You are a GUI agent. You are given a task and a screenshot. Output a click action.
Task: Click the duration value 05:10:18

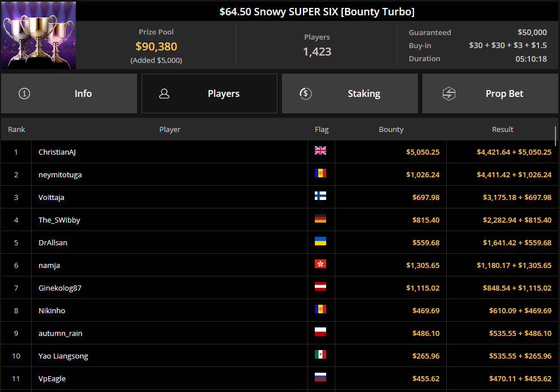point(531,59)
